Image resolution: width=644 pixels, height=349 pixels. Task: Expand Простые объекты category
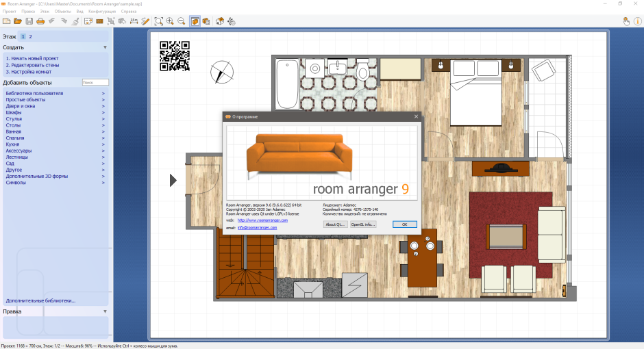tap(55, 100)
